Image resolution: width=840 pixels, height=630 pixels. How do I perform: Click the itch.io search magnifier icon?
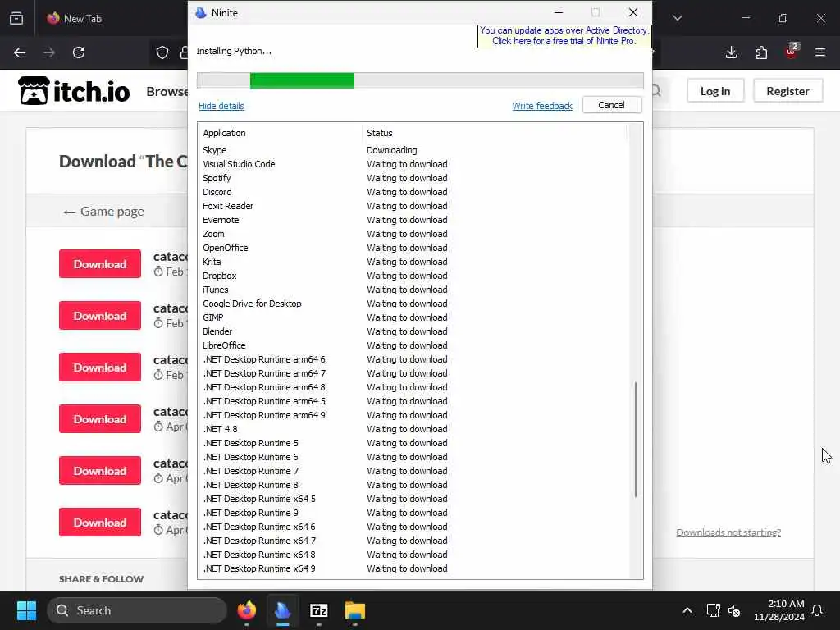point(656,91)
